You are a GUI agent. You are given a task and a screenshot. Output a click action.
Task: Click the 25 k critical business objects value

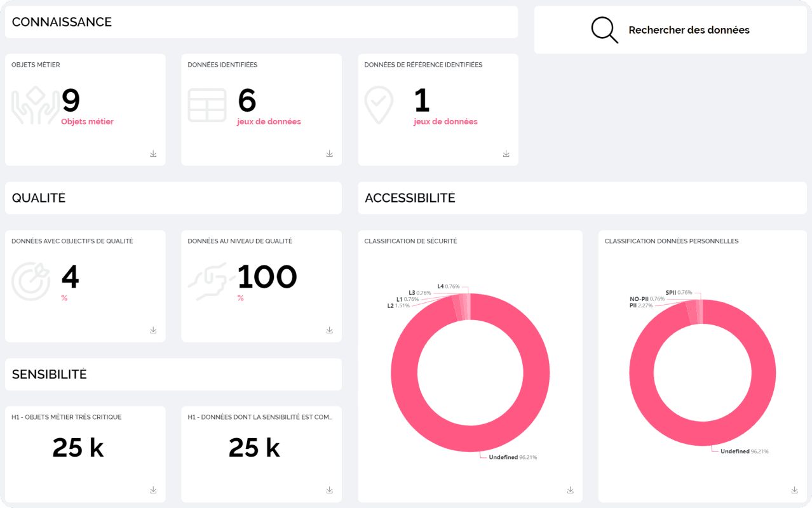coord(78,448)
